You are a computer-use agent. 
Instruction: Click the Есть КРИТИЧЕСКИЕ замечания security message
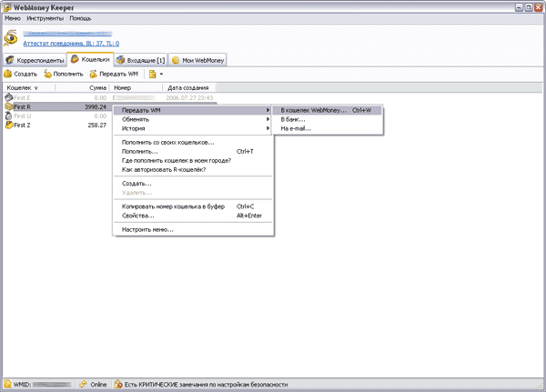(x=207, y=385)
